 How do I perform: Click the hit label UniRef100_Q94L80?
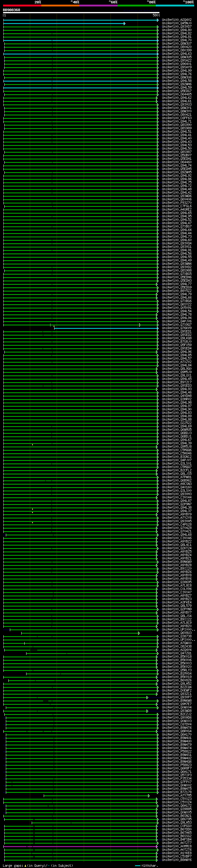coord(177,30)
